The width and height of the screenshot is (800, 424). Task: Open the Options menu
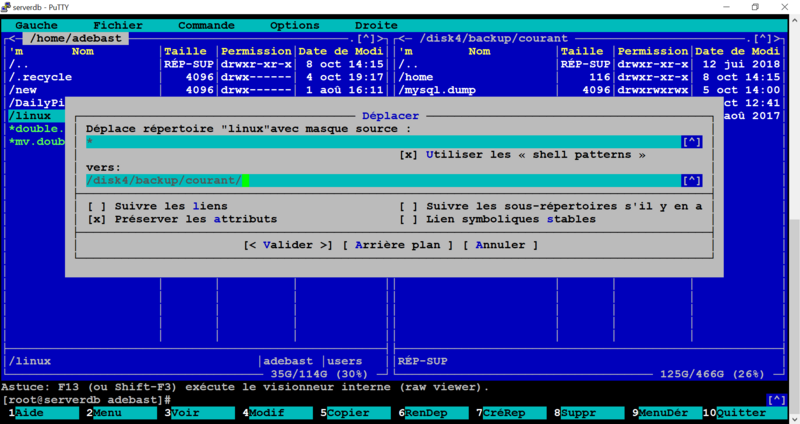[x=294, y=26]
